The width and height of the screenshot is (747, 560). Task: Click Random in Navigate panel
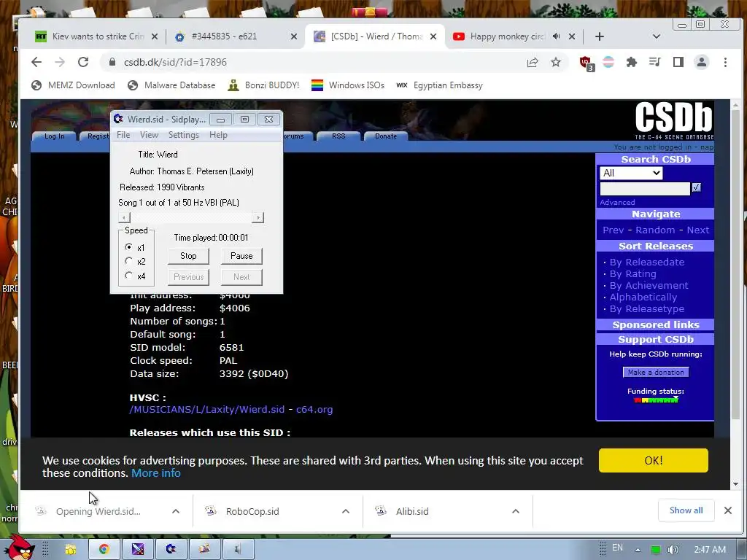(x=655, y=230)
